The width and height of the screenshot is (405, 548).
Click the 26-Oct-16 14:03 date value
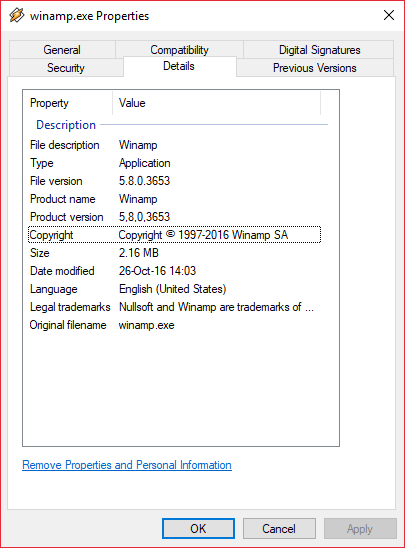click(x=157, y=271)
